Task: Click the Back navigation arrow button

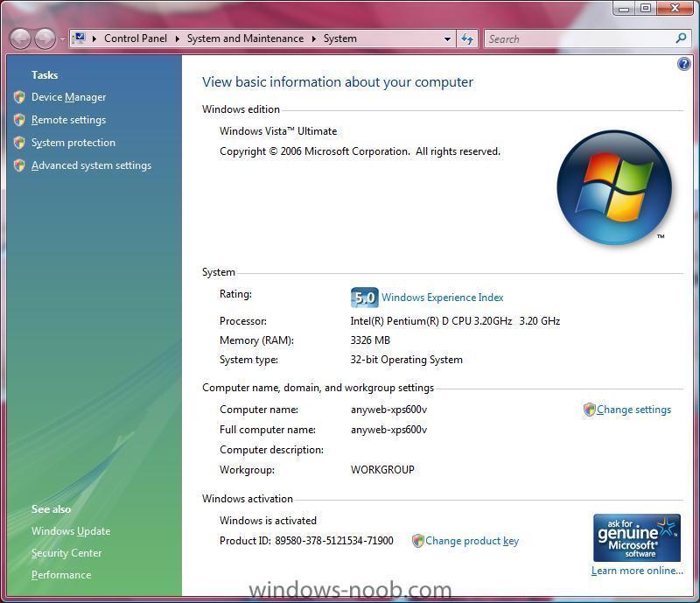Action: point(20,39)
